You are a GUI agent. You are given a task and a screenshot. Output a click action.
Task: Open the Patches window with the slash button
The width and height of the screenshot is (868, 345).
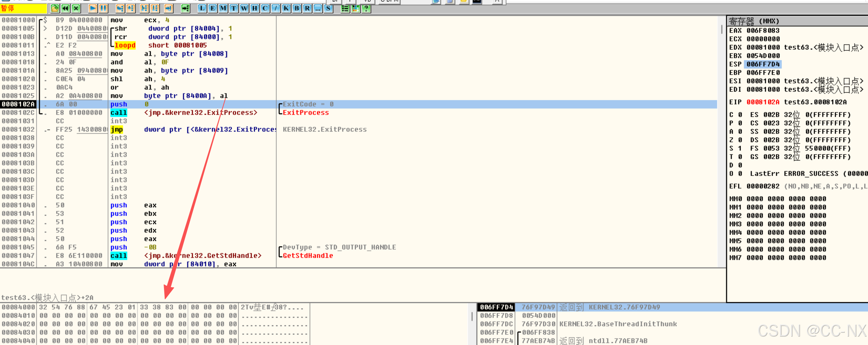tap(276, 8)
